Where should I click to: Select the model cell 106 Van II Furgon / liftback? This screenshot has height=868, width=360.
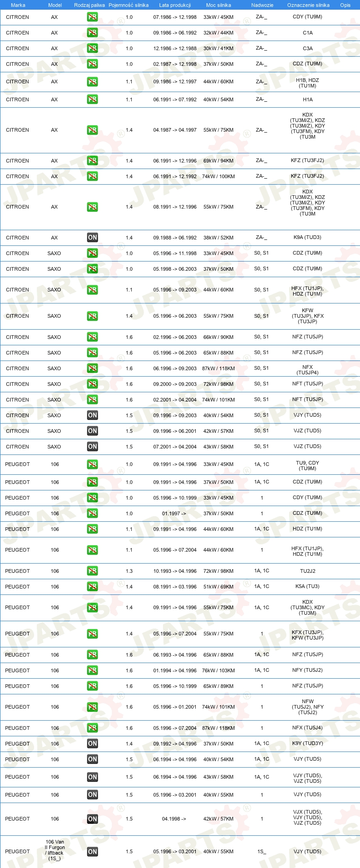click(55, 850)
